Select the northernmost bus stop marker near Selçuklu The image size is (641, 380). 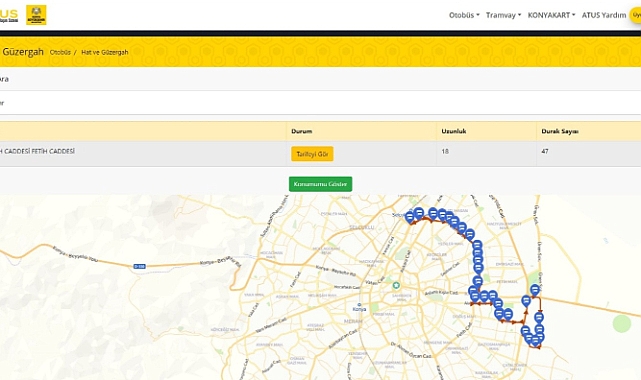[419, 213]
